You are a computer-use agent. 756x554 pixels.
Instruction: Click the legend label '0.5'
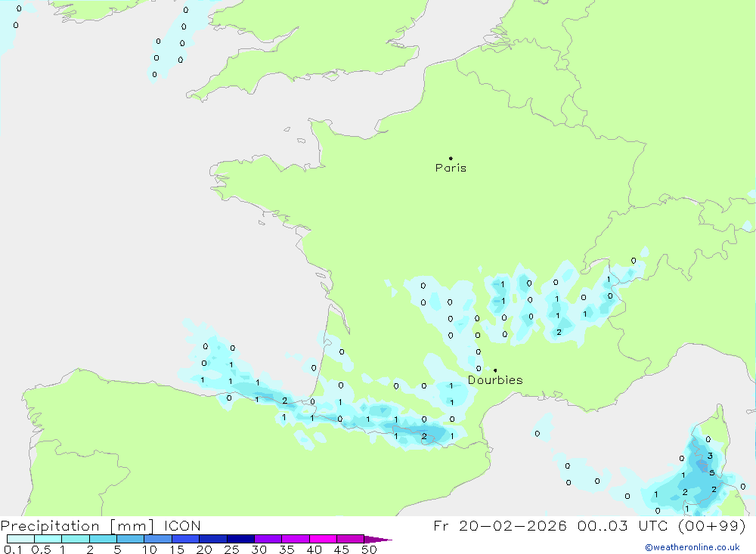(41, 549)
